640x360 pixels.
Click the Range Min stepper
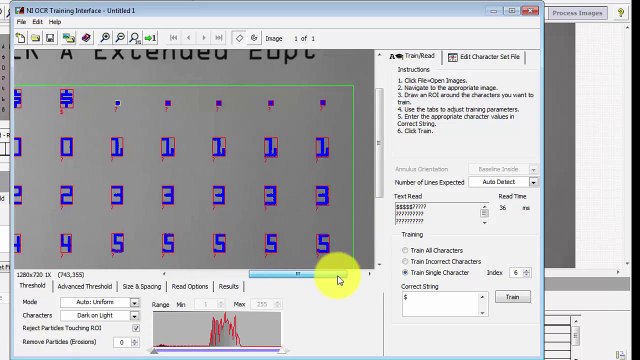[220, 304]
